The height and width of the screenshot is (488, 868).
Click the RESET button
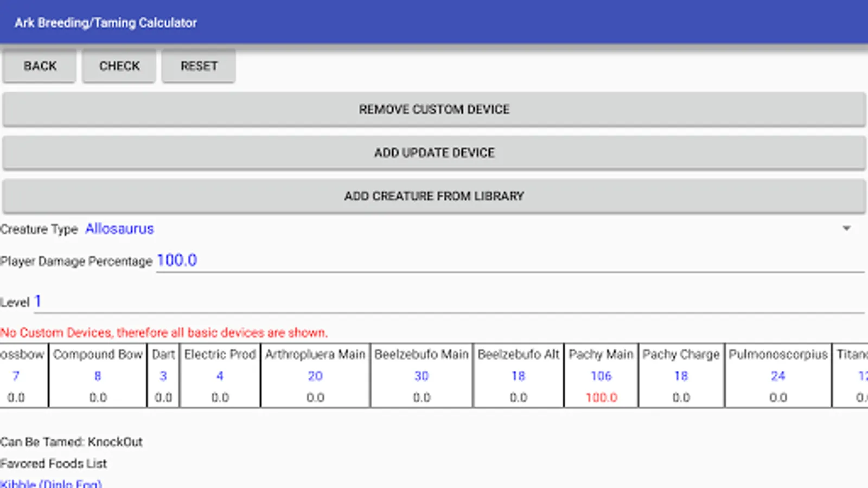pos(199,66)
